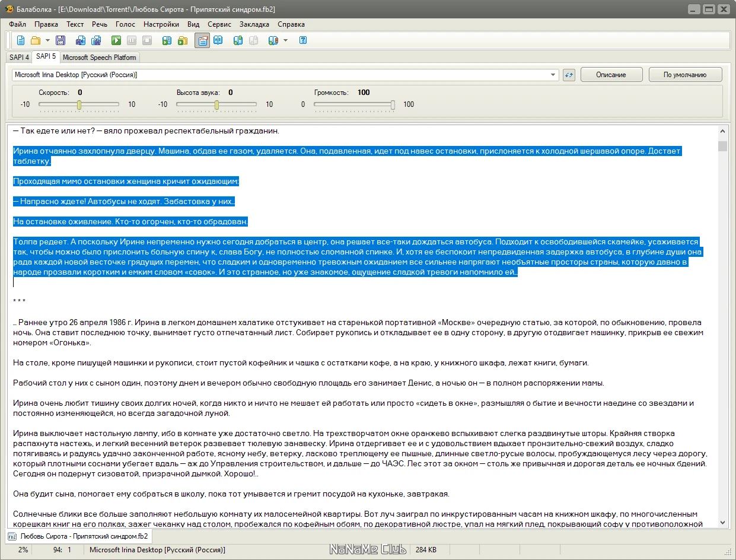Viewport: 736px width, 560px height.
Task: Click the green folder batch file converter icon
Action: pos(183,40)
